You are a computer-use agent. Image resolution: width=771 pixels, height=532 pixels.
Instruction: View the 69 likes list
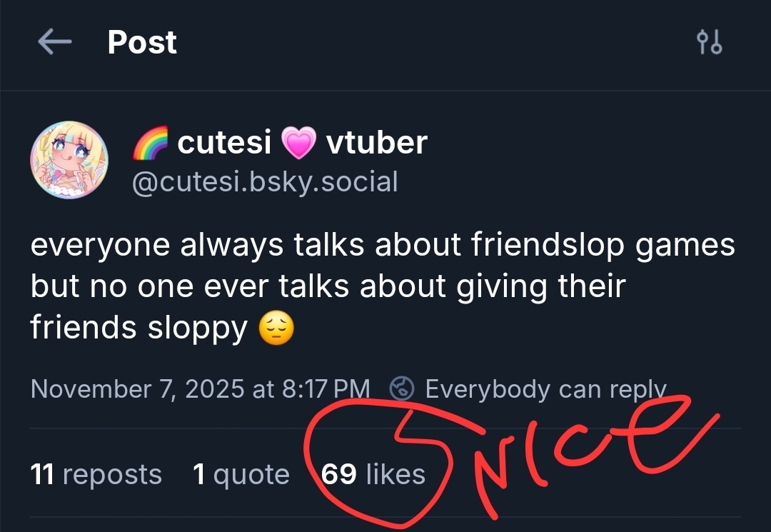point(373,474)
